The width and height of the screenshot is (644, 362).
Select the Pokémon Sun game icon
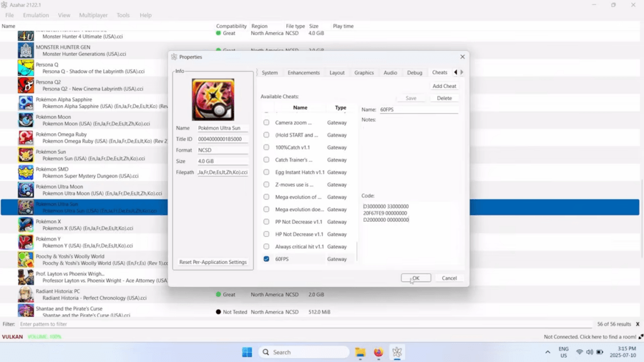[25, 155]
